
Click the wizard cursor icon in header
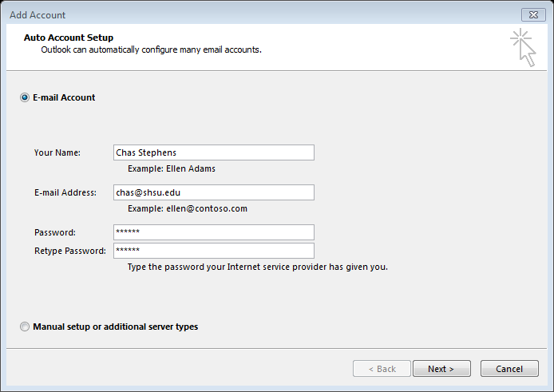click(x=523, y=47)
